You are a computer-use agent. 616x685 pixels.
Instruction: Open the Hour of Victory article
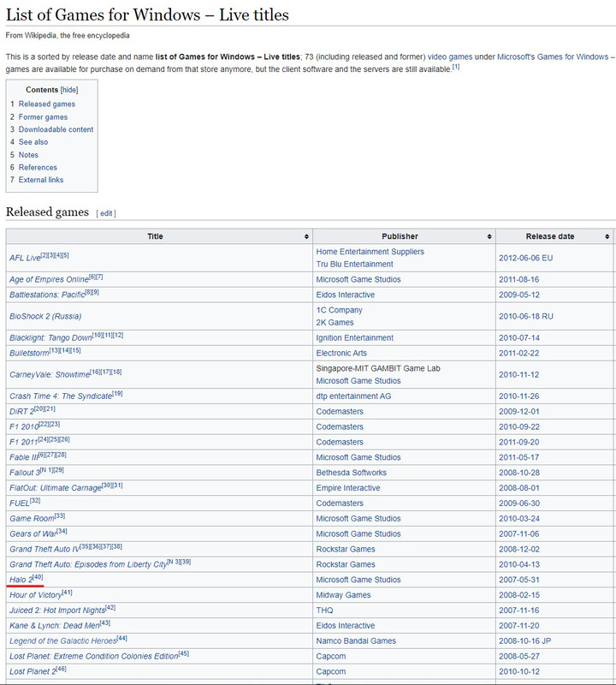click(36, 595)
